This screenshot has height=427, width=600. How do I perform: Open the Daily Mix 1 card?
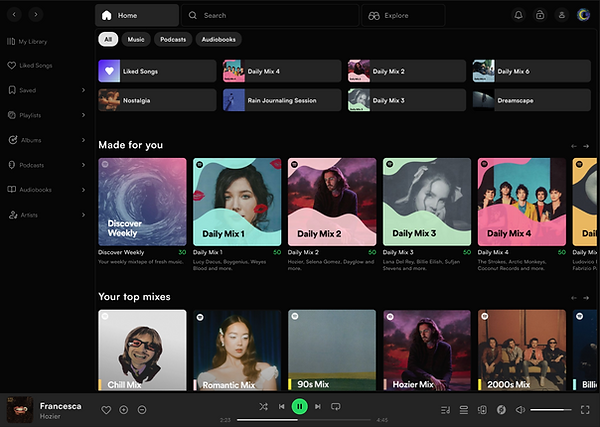pos(237,202)
